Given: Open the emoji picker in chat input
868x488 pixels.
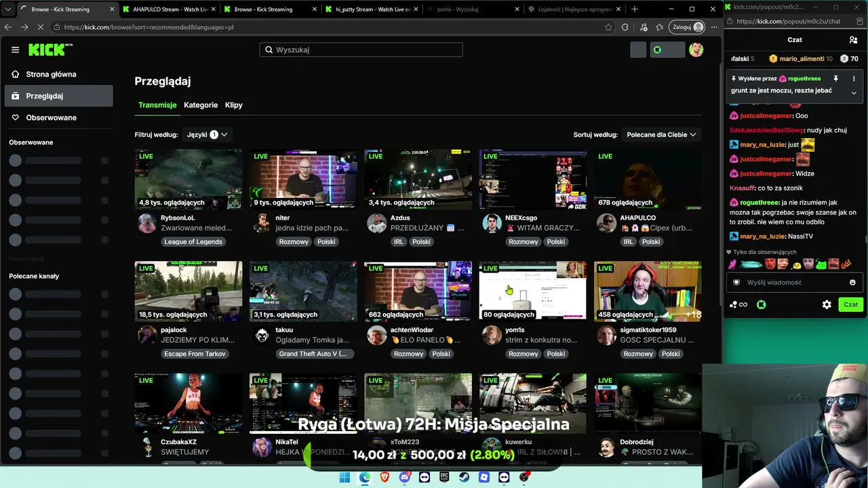Looking at the screenshot, I should point(852,283).
